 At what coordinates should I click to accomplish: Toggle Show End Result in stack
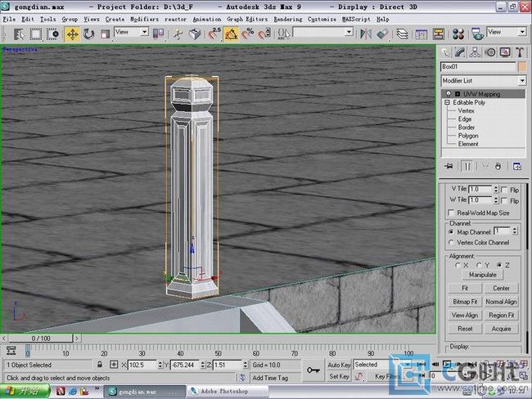tap(468, 167)
